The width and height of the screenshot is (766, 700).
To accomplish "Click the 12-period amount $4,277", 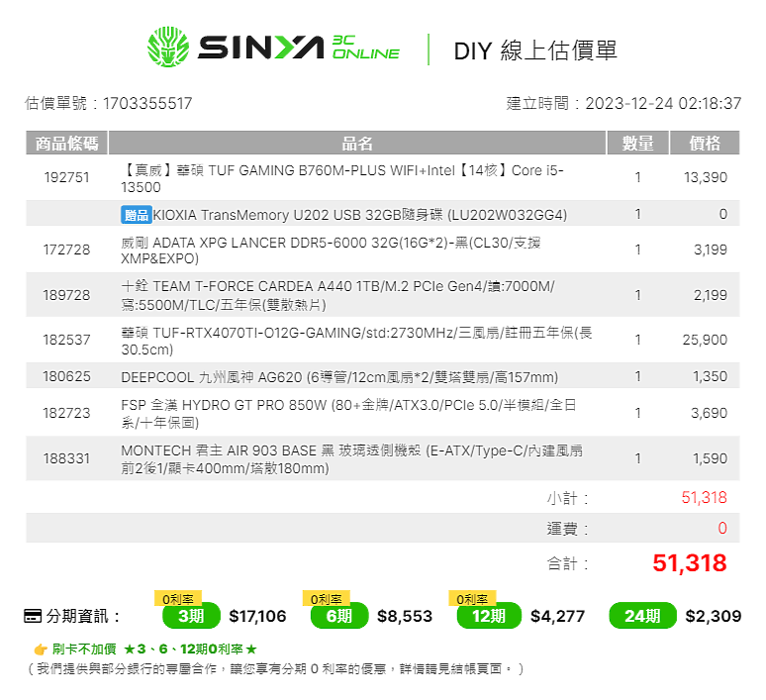I will (x=557, y=616).
